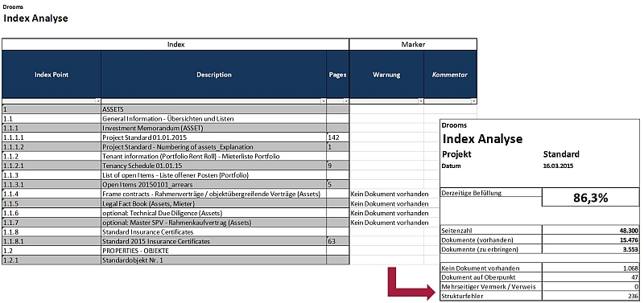Open the Kommentar column filter dropdown

click(473, 100)
